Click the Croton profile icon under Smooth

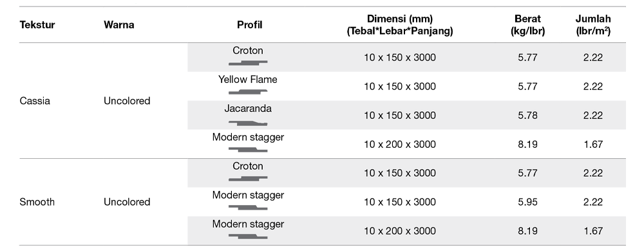(x=248, y=178)
